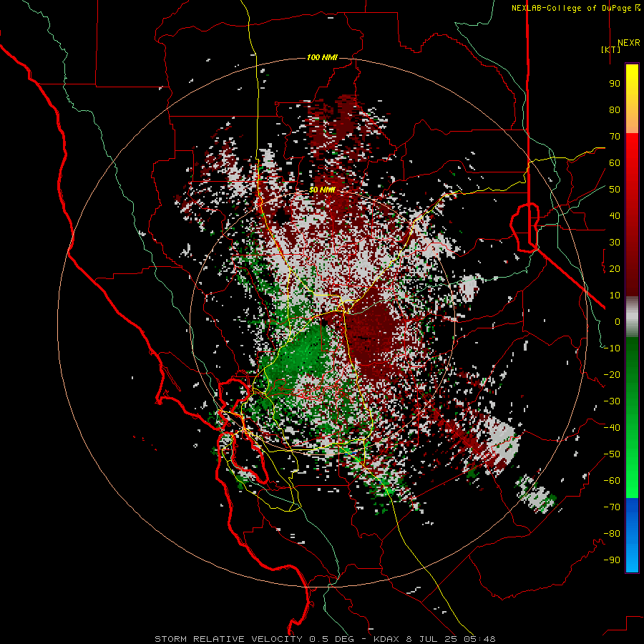Viewport: 644px width, 644px height.
Task: Click the 80 knot scale value
Action: 615,110
